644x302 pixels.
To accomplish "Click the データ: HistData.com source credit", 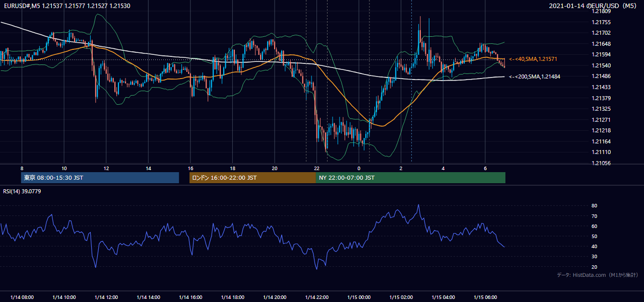I will click(598, 275).
